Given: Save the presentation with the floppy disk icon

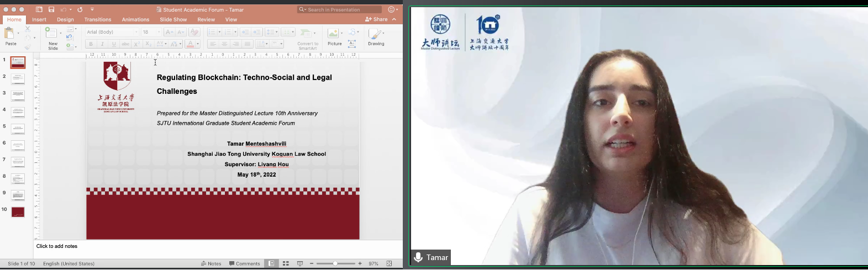Looking at the screenshot, I should click(51, 9).
